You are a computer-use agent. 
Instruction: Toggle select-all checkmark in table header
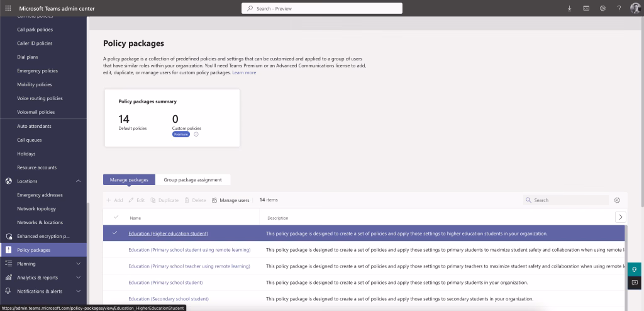tap(116, 217)
